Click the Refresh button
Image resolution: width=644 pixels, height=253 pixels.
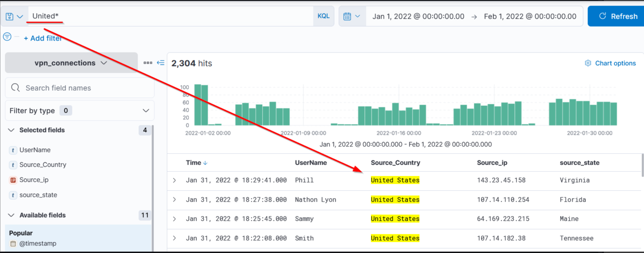(616, 16)
